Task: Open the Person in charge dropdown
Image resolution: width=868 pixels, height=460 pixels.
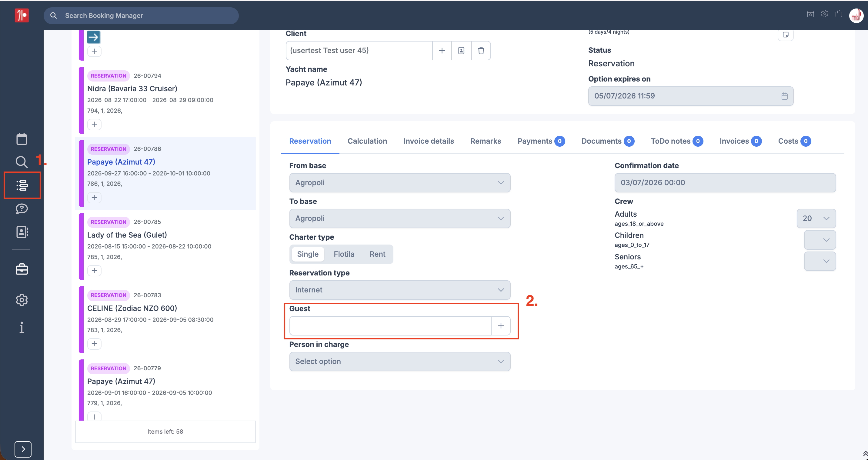Action: coord(400,361)
